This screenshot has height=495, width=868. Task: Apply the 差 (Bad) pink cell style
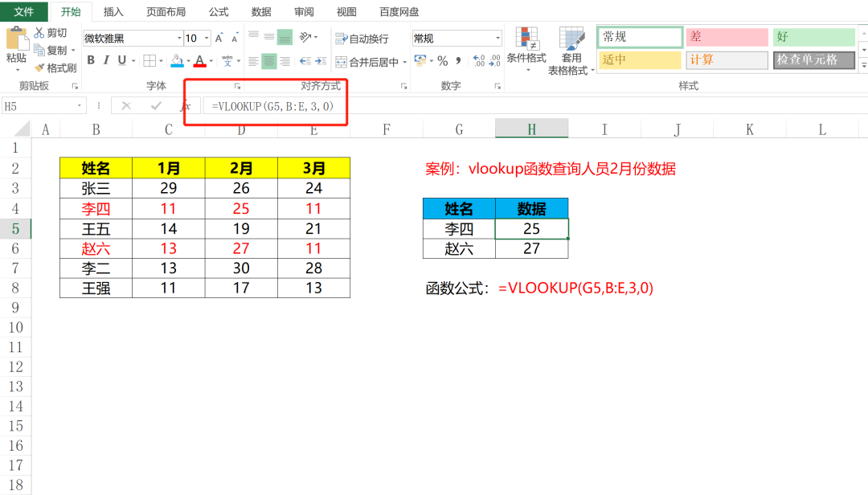727,36
